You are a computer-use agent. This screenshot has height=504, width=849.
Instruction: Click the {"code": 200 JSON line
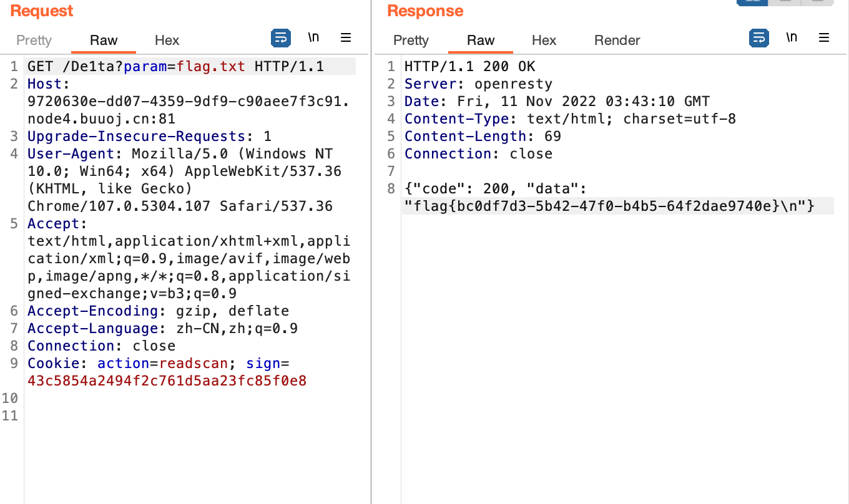pyautogui.click(x=496, y=188)
